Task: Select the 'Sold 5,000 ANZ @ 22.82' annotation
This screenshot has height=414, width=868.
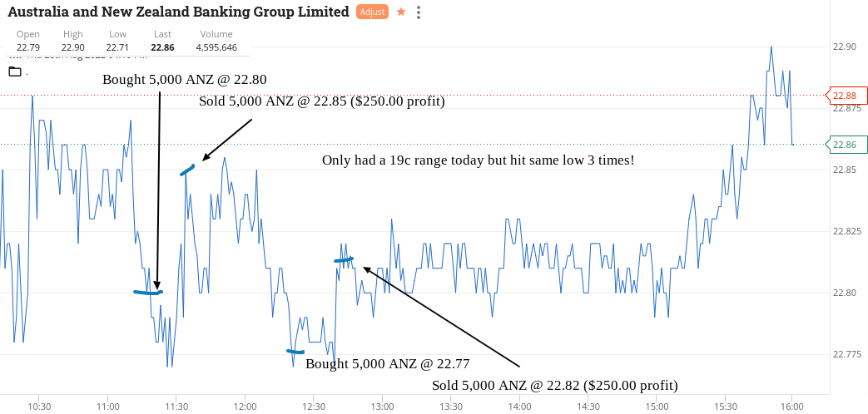Action: (x=555, y=385)
